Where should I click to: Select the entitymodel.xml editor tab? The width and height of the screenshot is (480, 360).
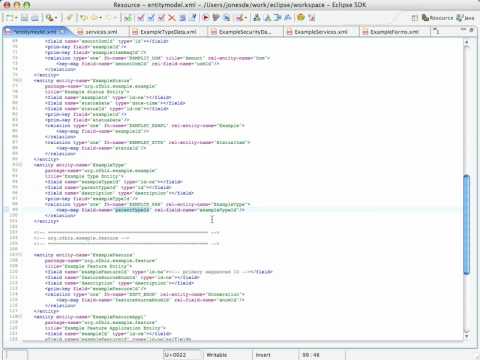point(35,32)
